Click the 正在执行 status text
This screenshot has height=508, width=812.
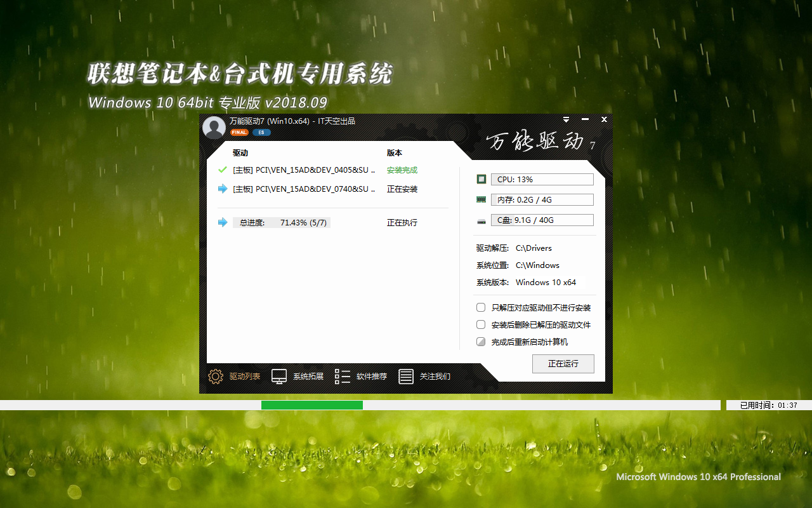402,223
